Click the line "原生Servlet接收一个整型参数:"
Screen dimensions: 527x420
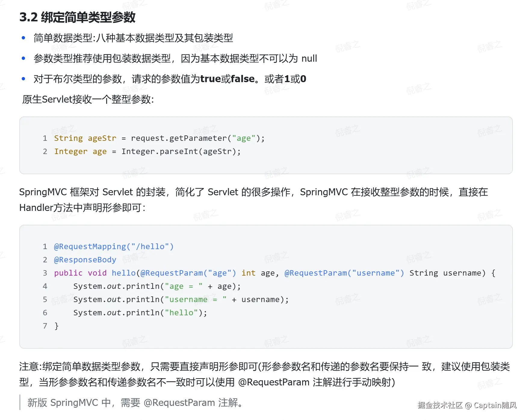[88, 99]
